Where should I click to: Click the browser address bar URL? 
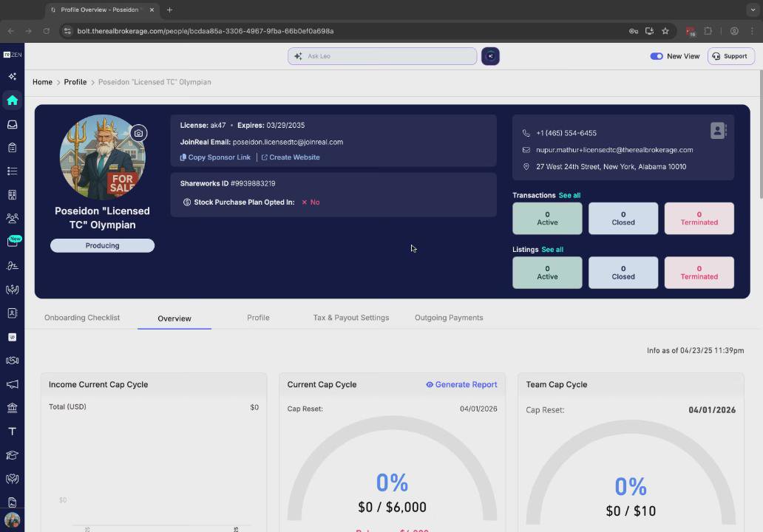click(x=206, y=31)
